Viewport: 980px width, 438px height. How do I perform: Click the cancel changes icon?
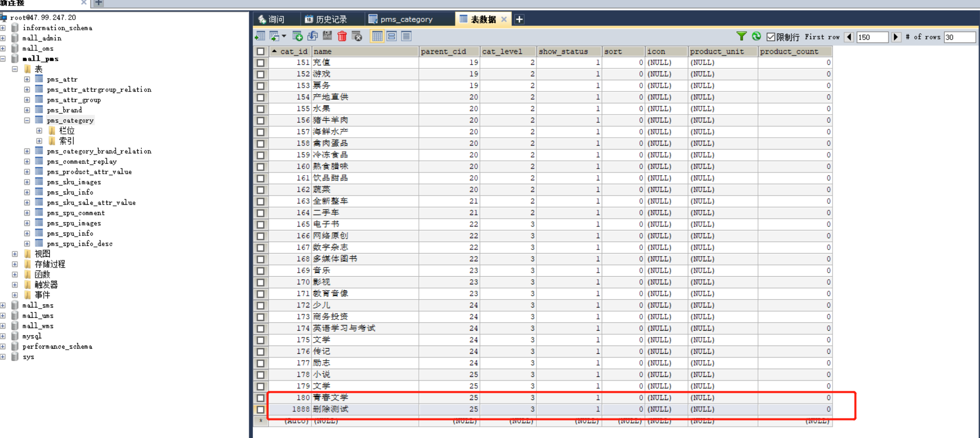(x=357, y=36)
